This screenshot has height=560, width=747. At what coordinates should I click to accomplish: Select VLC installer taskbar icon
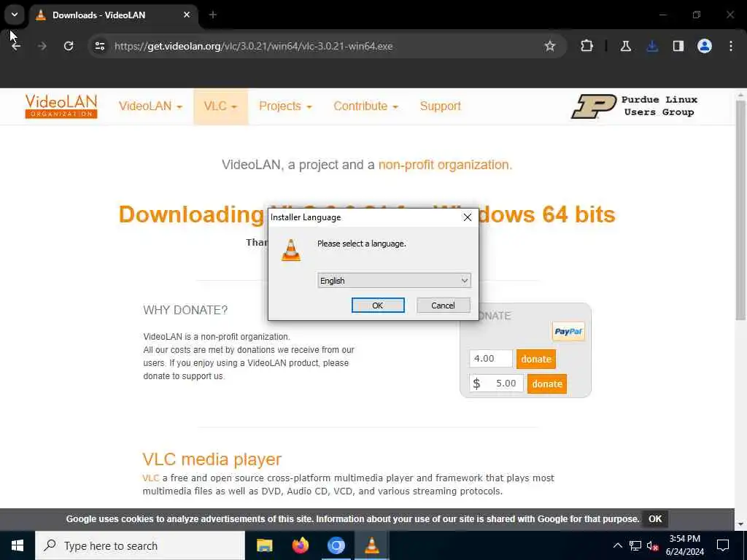(x=371, y=545)
